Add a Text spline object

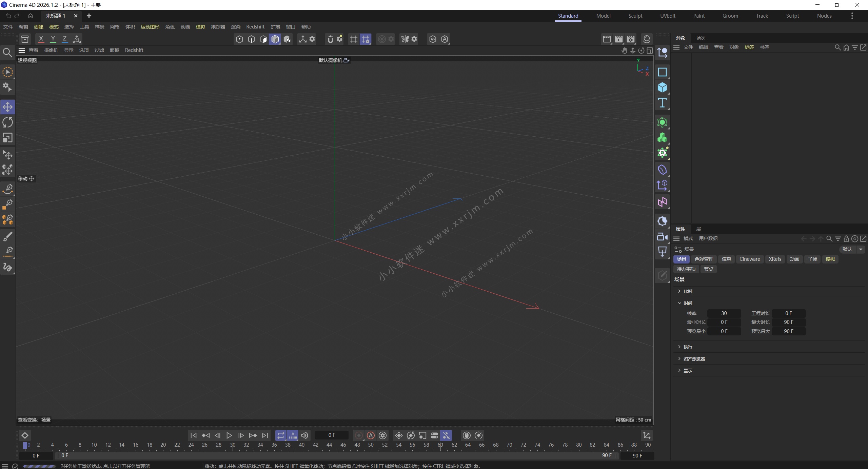pos(662,103)
